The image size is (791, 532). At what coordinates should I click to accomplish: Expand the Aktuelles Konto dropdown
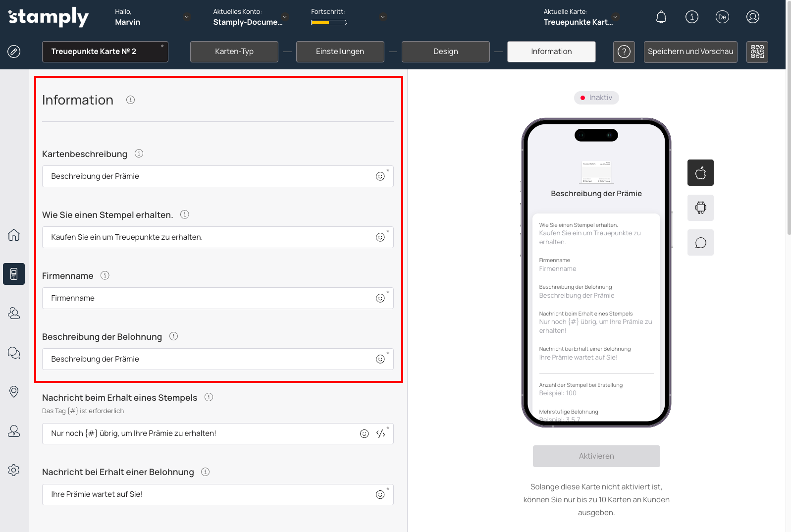pos(285,17)
